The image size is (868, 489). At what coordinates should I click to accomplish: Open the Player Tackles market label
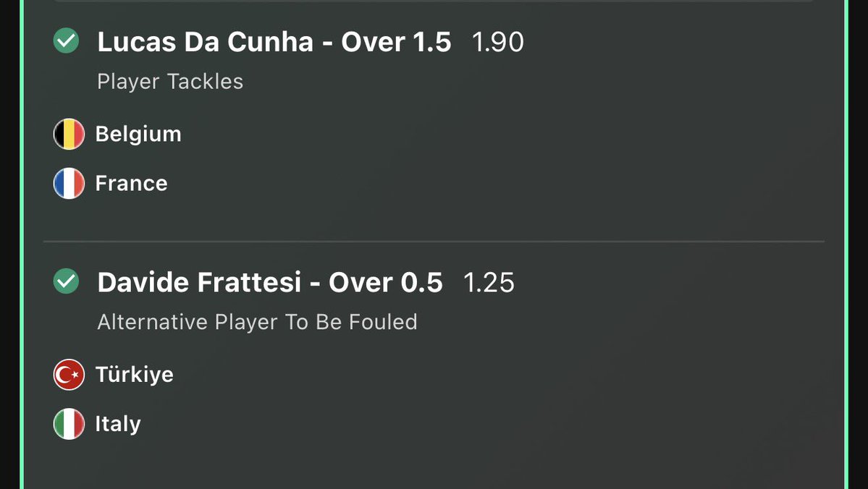tap(170, 82)
